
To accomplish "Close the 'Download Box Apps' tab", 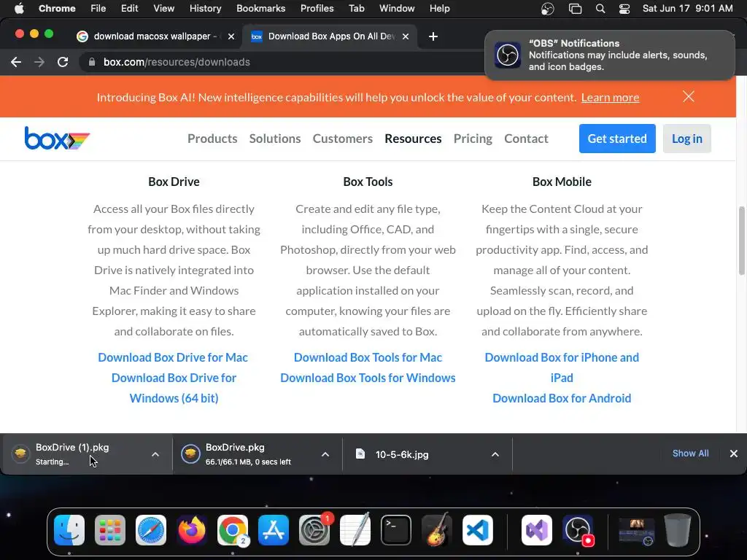I will (406, 36).
